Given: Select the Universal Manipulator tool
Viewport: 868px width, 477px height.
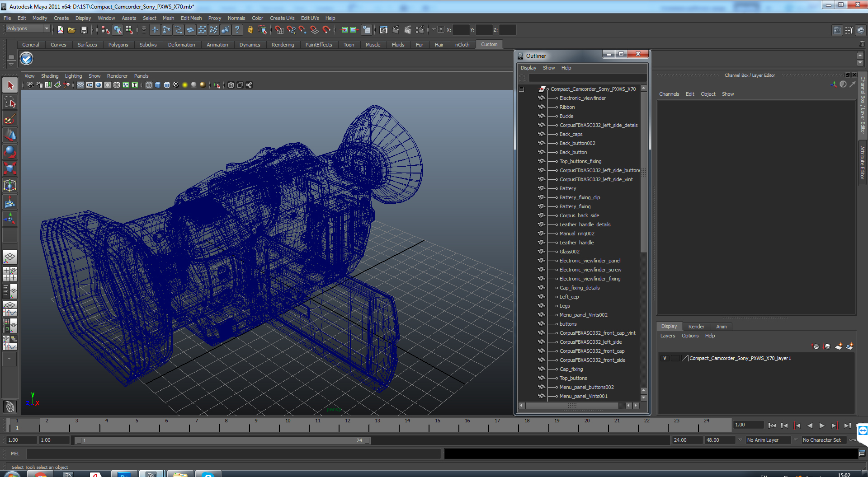Looking at the screenshot, I should pyautogui.click(x=10, y=185).
